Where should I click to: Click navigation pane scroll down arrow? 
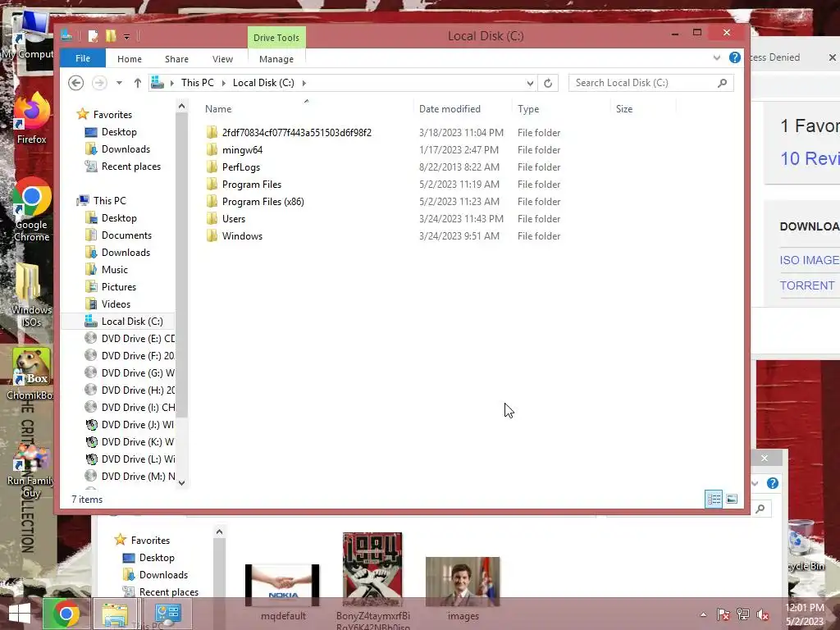pyautogui.click(x=181, y=482)
